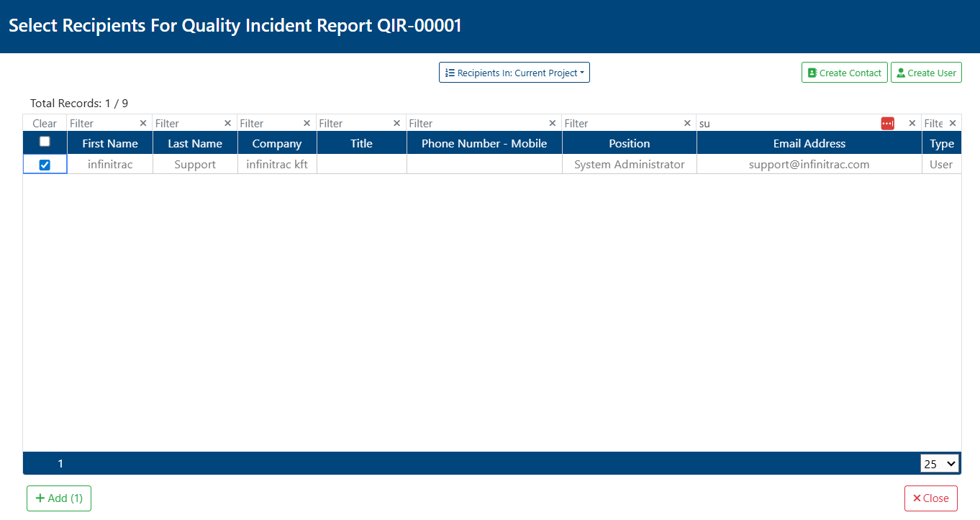The height and width of the screenshot is (520, 980).
Task: Click the red icon in the Email filter box
Action: [x=887, y=124]
